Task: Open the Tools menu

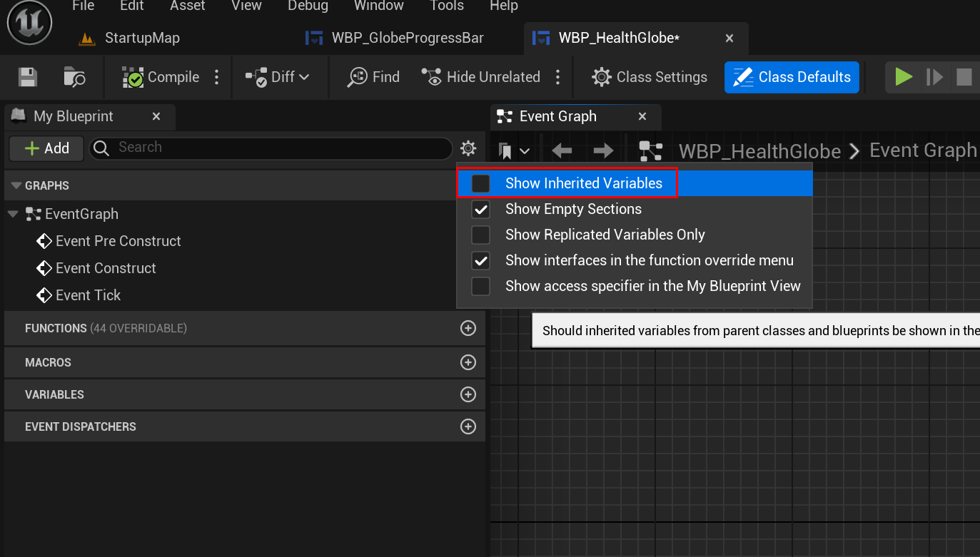Action: coord(447,6)
